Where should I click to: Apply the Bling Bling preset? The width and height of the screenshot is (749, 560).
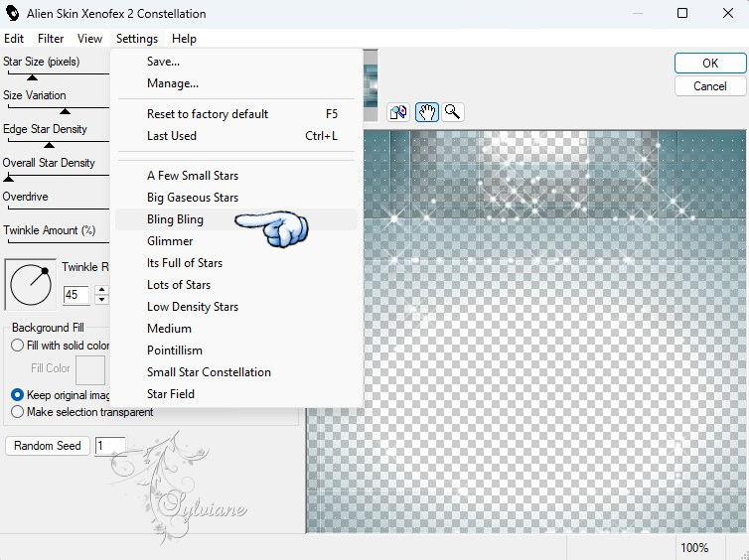[x=236, y=219]
